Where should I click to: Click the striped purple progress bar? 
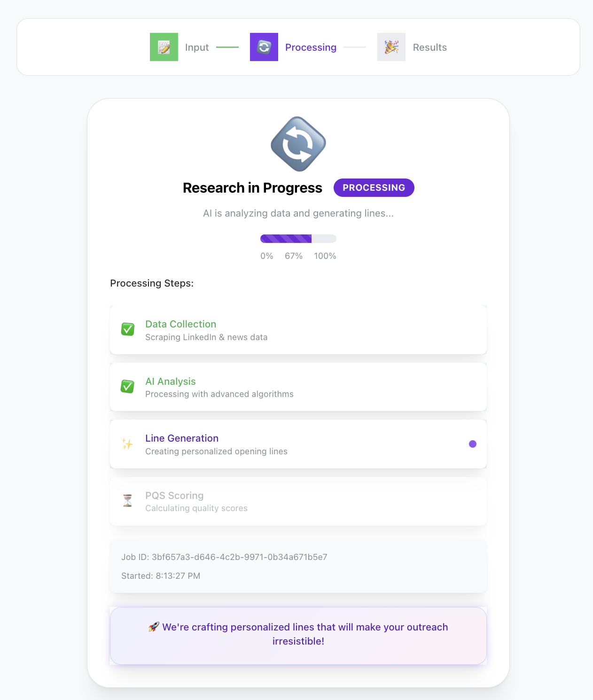tap(298, 239)
